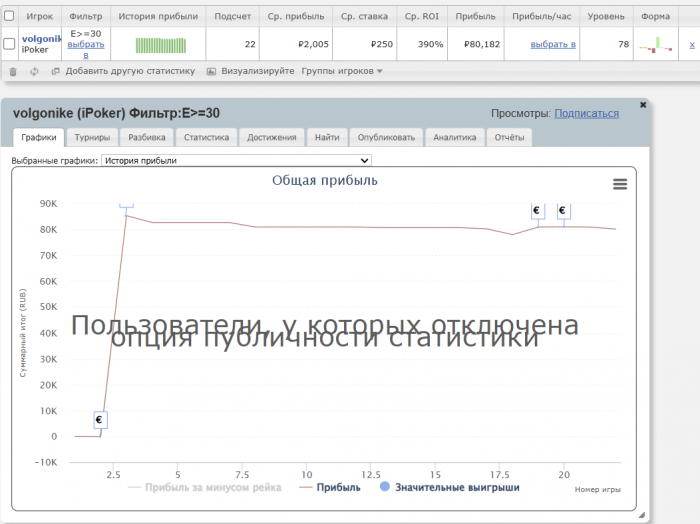700x524 pixels.
Task: Open the Опубликовать tab
Action: [x=386, y=137]
